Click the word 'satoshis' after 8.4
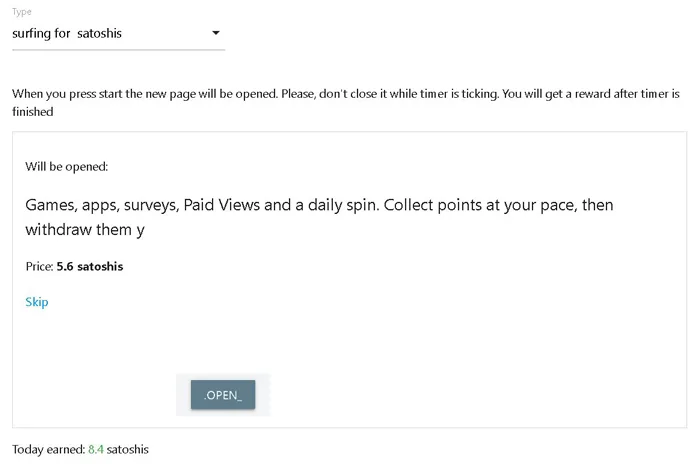 pos(127,449)
